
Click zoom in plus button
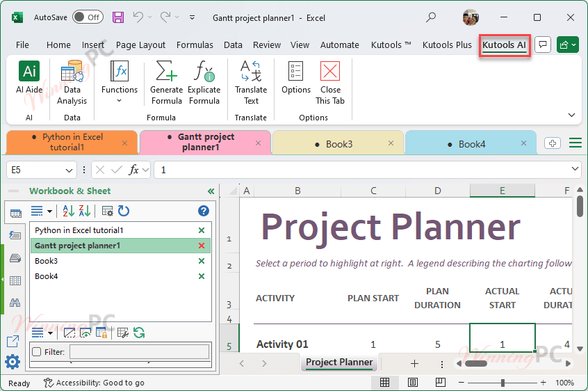point(543,383)
